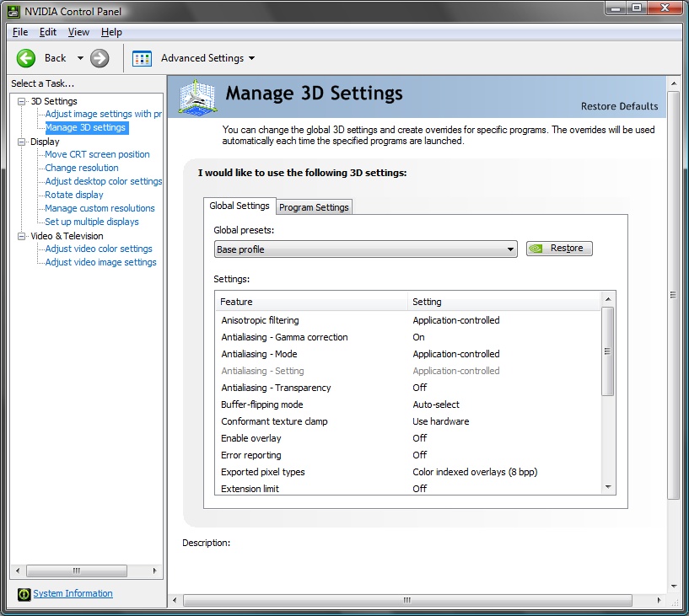Click the settings list scrollbar thumb
The image size is (689, 616).
coord(608,351)
